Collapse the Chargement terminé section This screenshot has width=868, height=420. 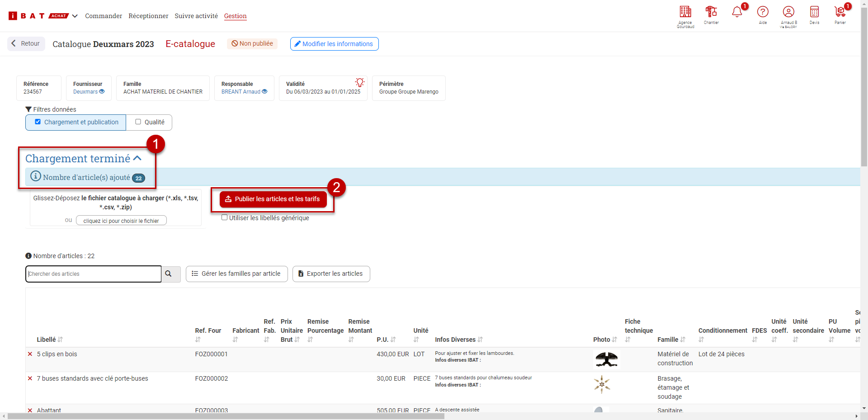137,158
